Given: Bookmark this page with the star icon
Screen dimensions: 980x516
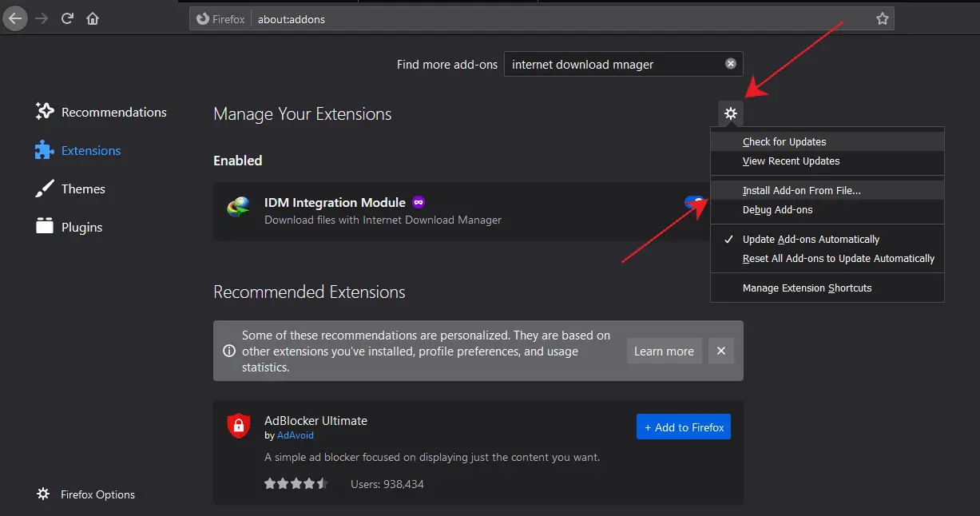Looking at the screenshot, I should tap(883, 18).
